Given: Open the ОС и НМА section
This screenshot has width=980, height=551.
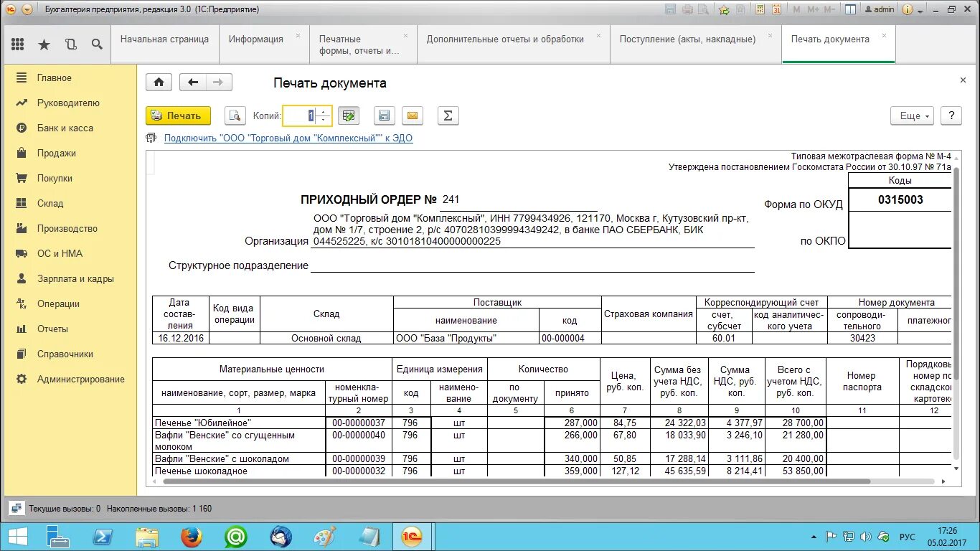Looking at the screenshot, I should point(69,253).
